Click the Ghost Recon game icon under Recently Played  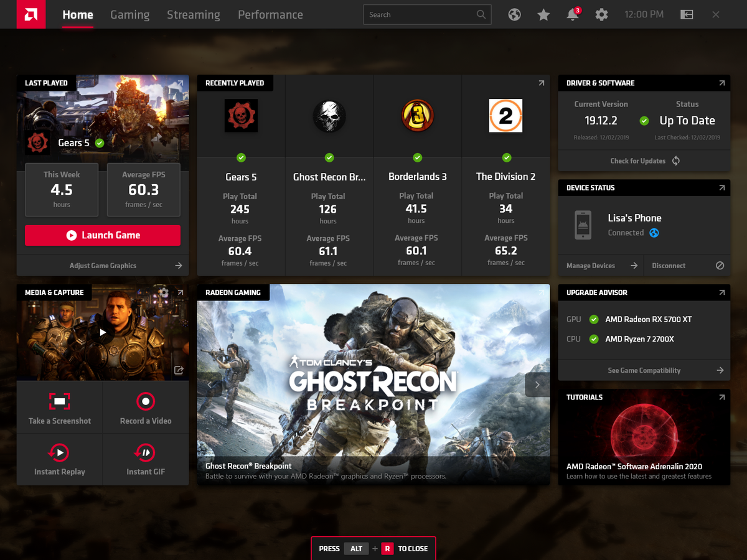tap(329, 115)
